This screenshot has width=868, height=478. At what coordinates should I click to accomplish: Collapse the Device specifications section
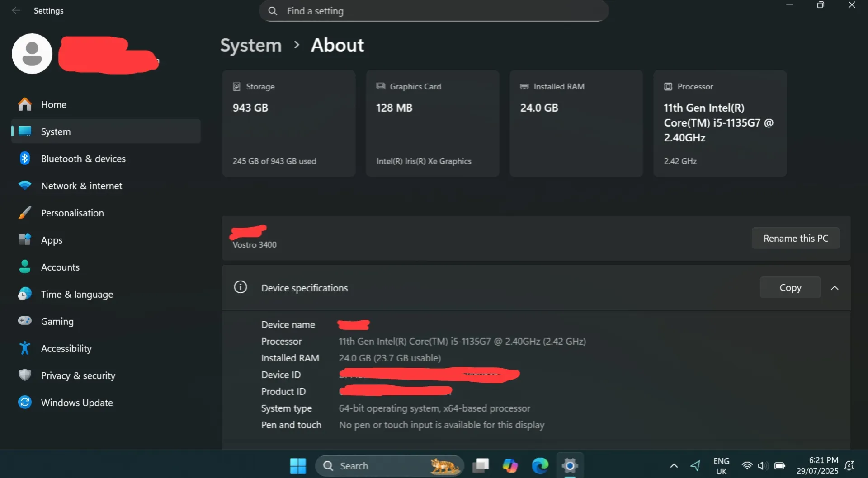tap(835, 288)
